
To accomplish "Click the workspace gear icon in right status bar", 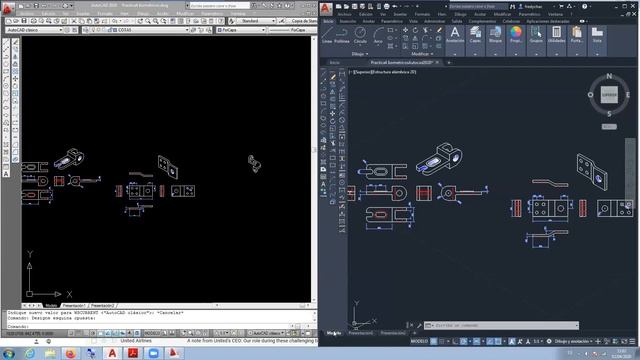I will tap(549, 341).
